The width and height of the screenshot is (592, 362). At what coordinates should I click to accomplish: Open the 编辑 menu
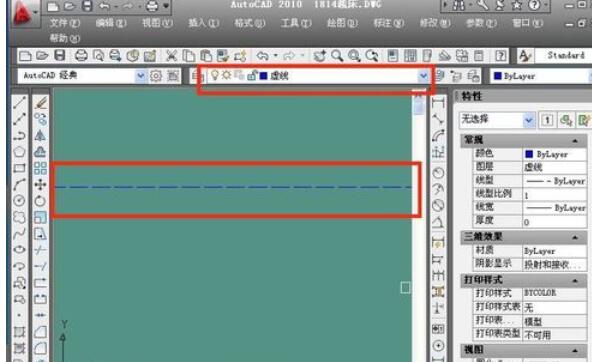tap(111, 23)
